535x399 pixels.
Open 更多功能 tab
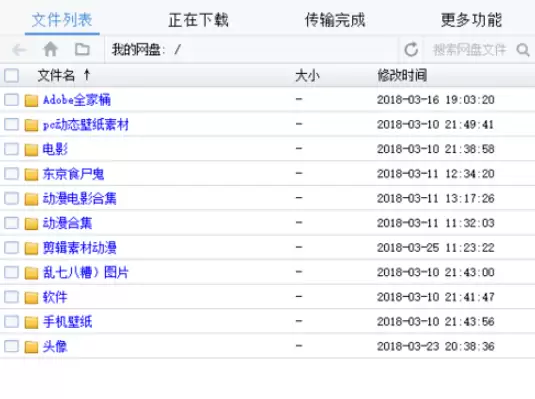(x=471, y=20)
